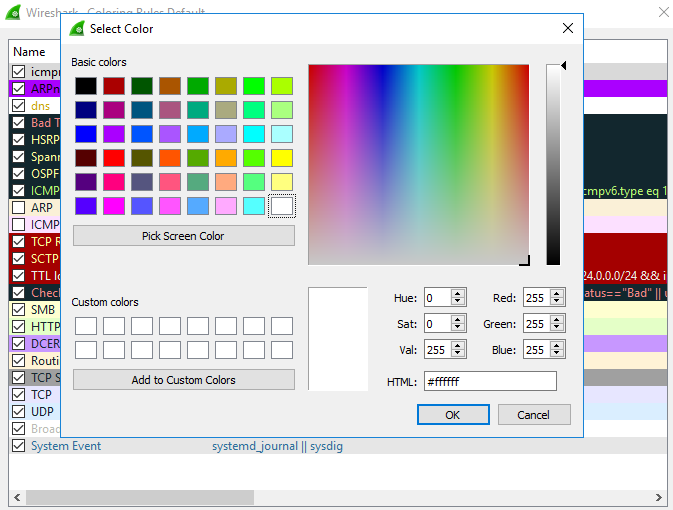The height and width of the screenshot is (510, 673).
Task: Select the white basic color swatch
Action: point(282,206)
